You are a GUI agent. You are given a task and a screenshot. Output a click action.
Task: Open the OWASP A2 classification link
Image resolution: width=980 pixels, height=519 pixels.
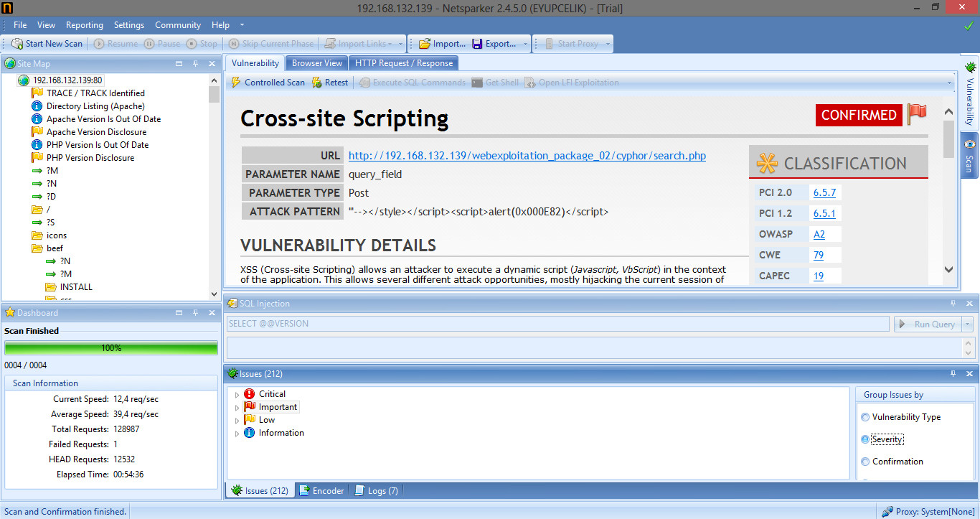point(819,234)
